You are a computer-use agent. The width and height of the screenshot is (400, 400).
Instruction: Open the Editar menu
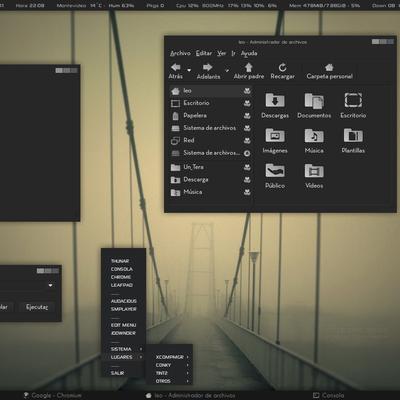tap(204, 53)
